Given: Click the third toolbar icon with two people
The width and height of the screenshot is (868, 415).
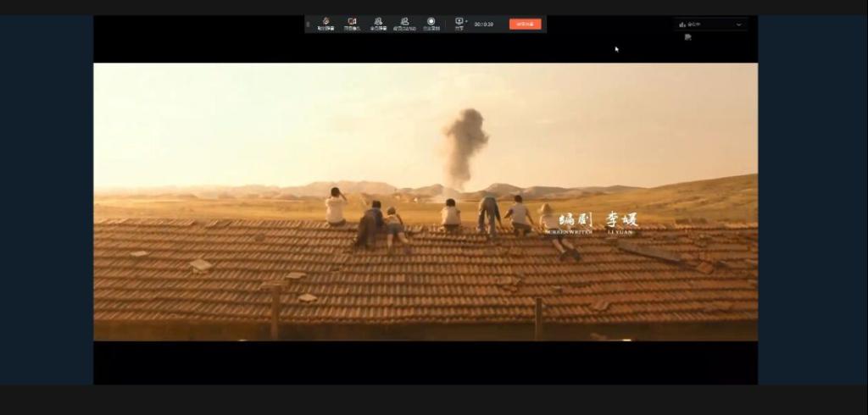Looking at the screenshot, I should (x=378, y=22).
